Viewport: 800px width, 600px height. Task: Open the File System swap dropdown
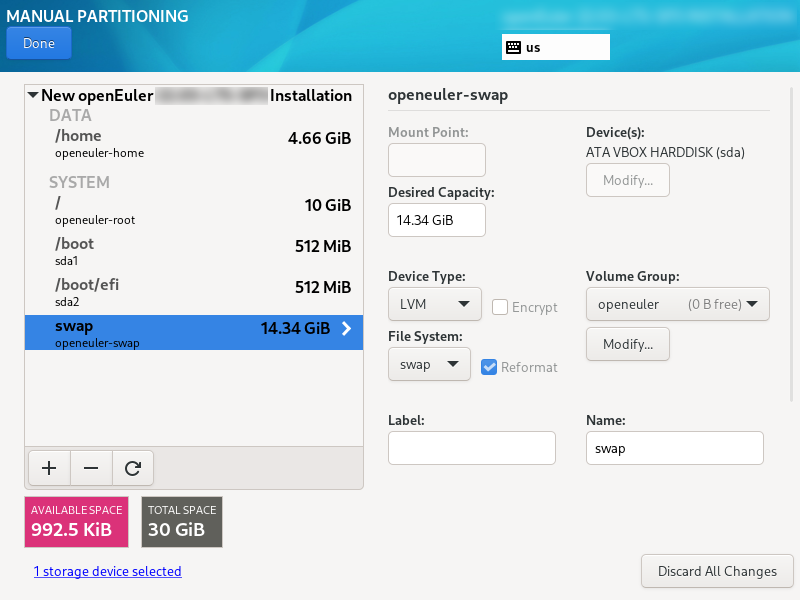tap(429, 364)
